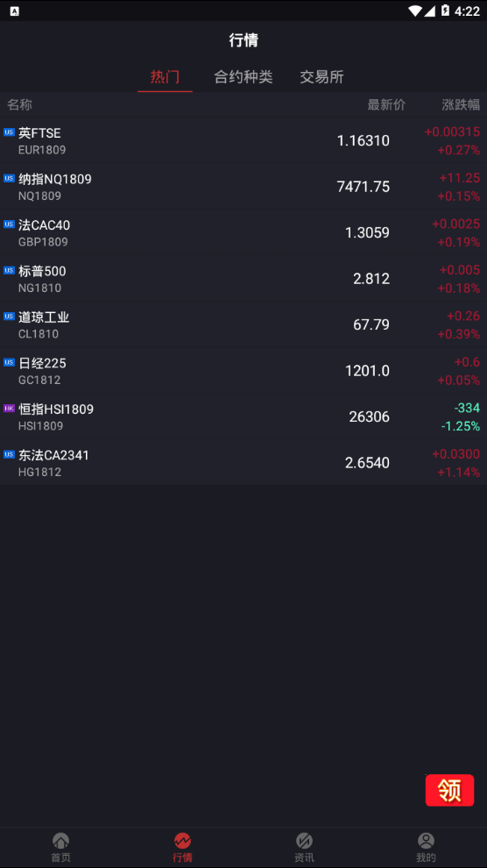Sort by the 最新价 column header

coord(386,104)
